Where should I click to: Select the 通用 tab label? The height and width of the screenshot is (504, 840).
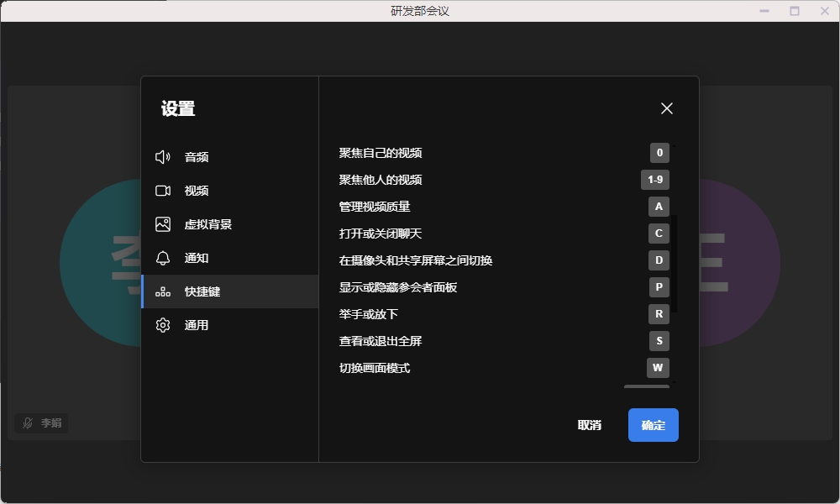point(197,325)
